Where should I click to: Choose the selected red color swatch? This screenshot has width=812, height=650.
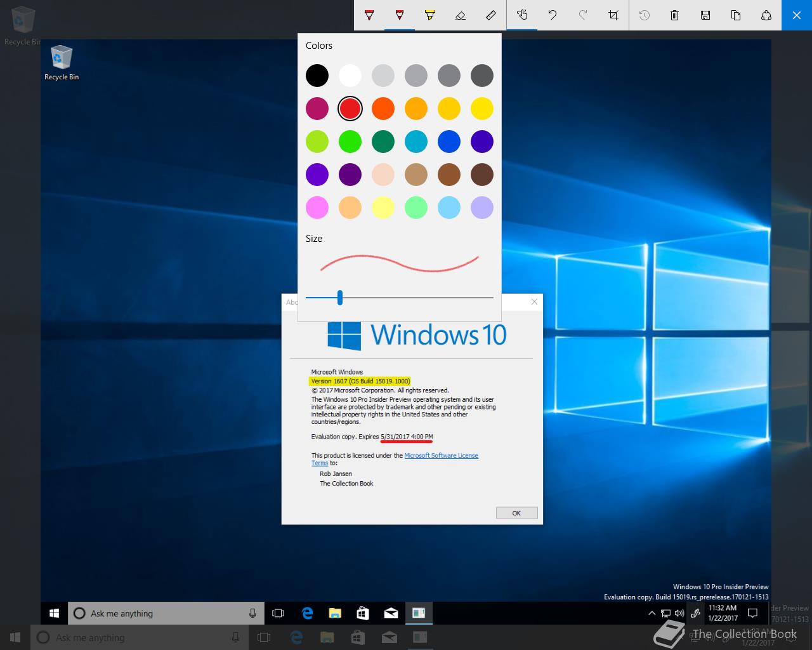(x=350, y=109)
